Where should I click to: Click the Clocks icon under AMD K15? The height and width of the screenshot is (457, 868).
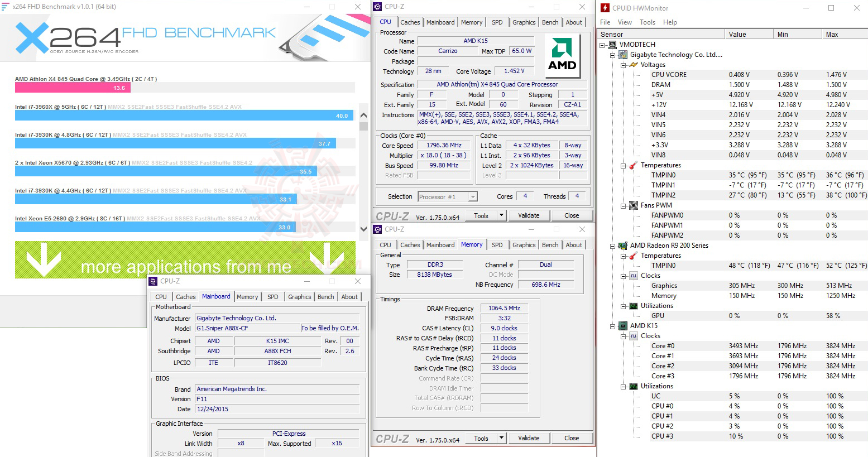point(634,336)
